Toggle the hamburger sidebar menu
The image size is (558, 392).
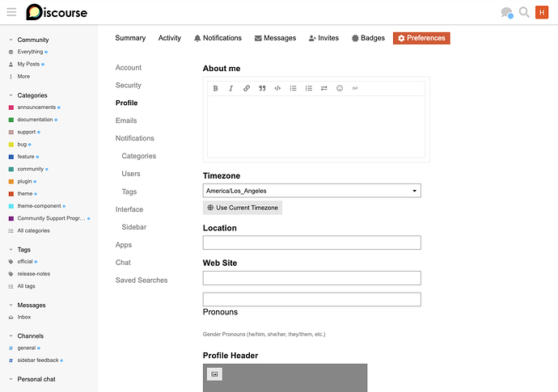click(x=11, y=12)
